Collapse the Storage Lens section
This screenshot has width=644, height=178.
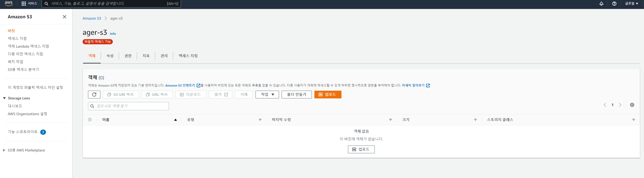pyautogui.click(x=4, y=98)
